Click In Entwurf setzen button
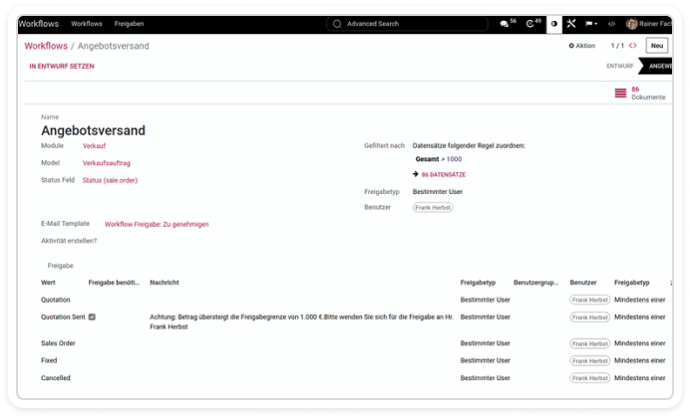Screen dimensions: 690x418 point(60,66)
